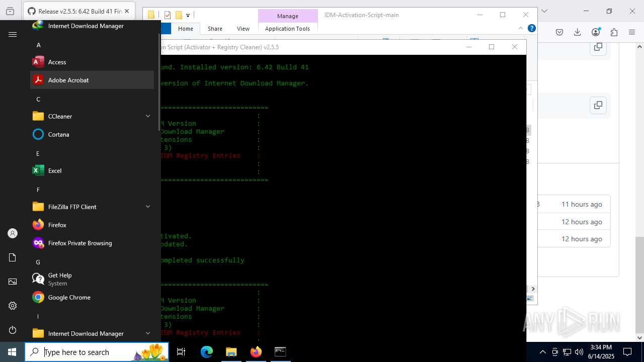Launch Firefox from the Start app list

[92, 225]
